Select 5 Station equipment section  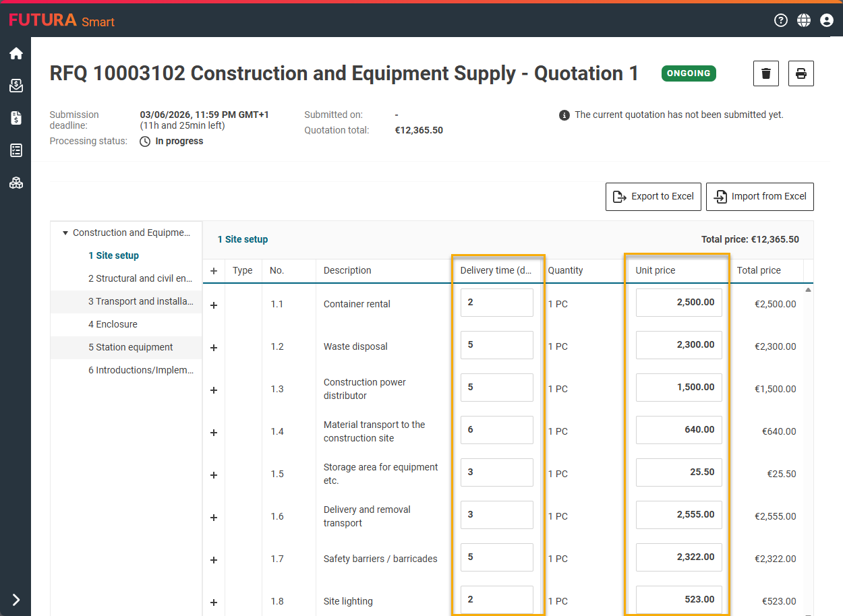click(130, 347)
